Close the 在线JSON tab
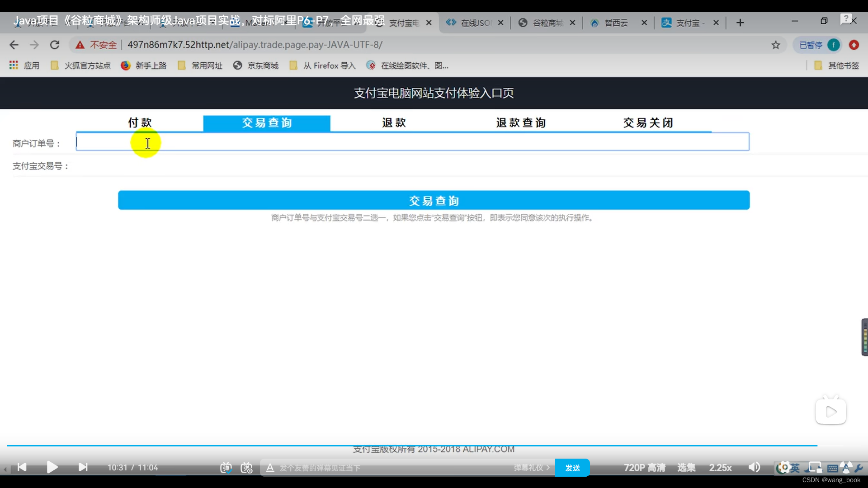 [x=500, y=23]
